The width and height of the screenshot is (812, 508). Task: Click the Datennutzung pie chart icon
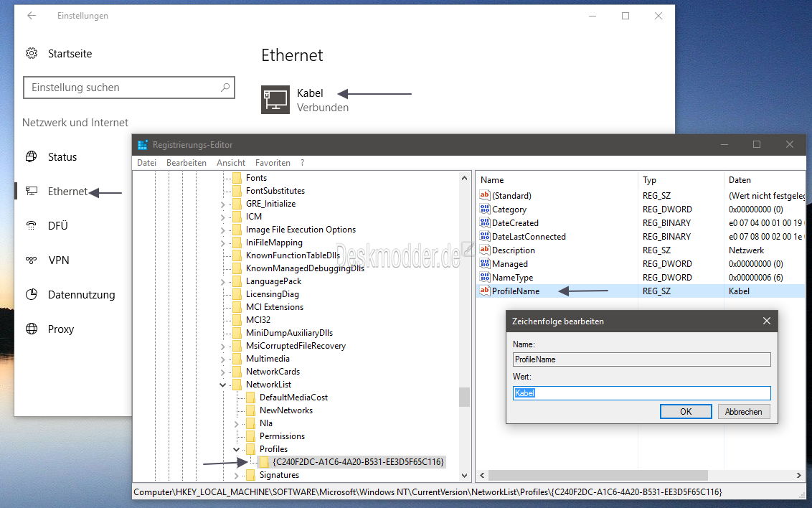32,294
